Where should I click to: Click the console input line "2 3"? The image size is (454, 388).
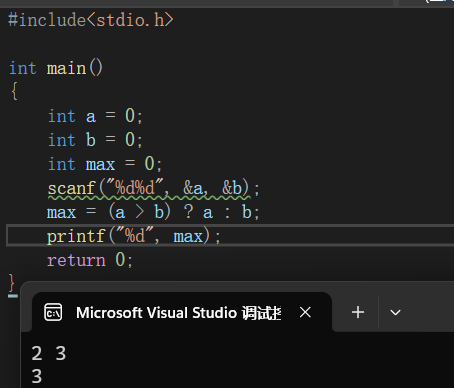[49, 353]
